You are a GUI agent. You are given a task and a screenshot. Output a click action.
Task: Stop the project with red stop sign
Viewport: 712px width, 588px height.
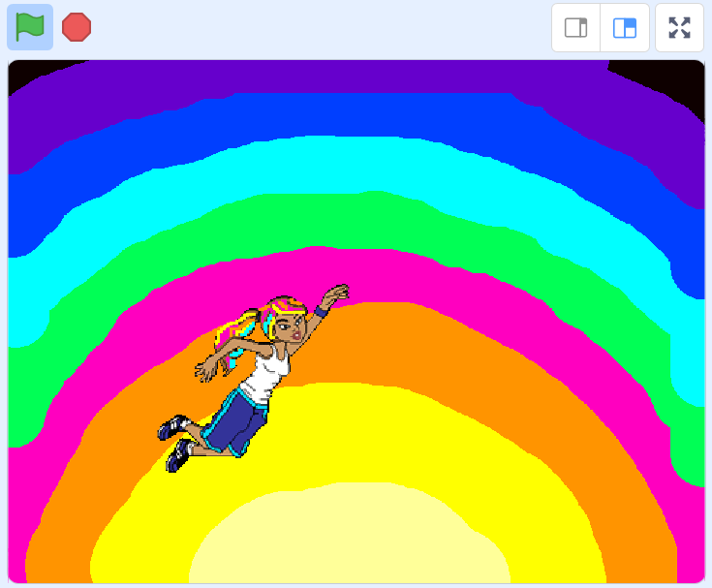(x=77, y=27)
